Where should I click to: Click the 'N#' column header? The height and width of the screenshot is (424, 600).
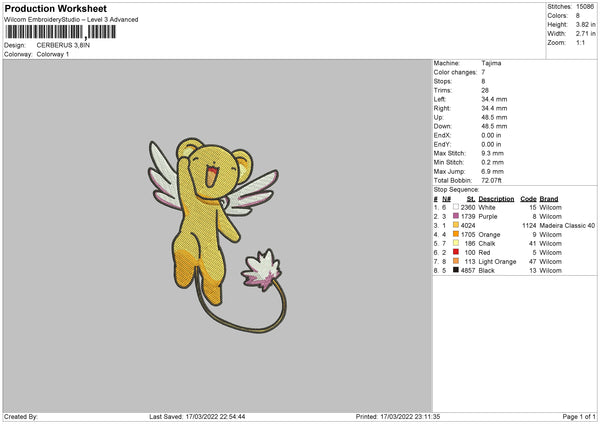click(x=447, y=199)
